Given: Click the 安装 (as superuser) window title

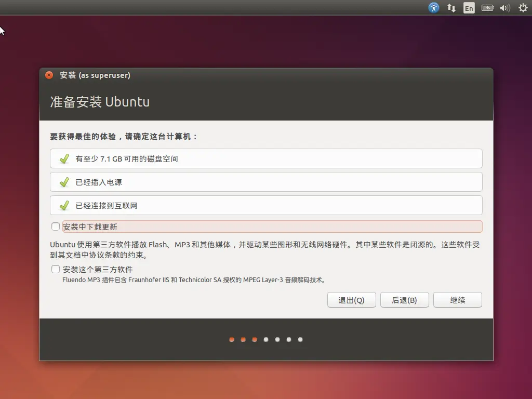Looking at the screenshot, I should pos(95,75).
